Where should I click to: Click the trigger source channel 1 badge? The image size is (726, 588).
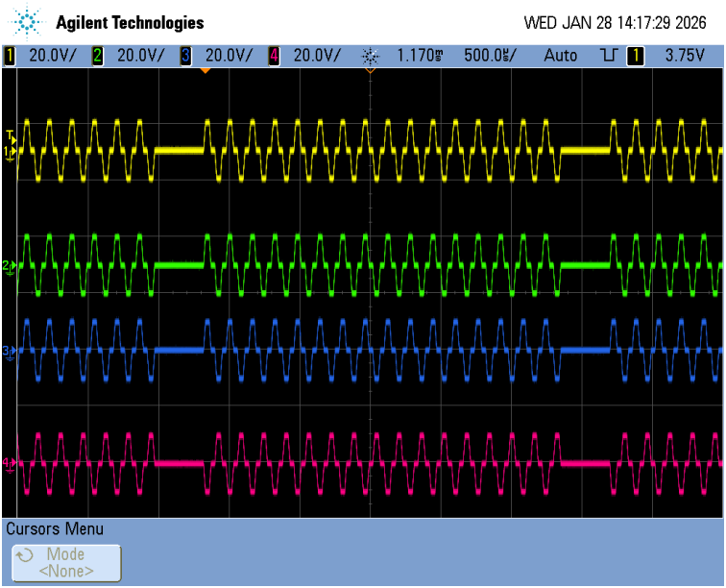click(x=635, y=56)
